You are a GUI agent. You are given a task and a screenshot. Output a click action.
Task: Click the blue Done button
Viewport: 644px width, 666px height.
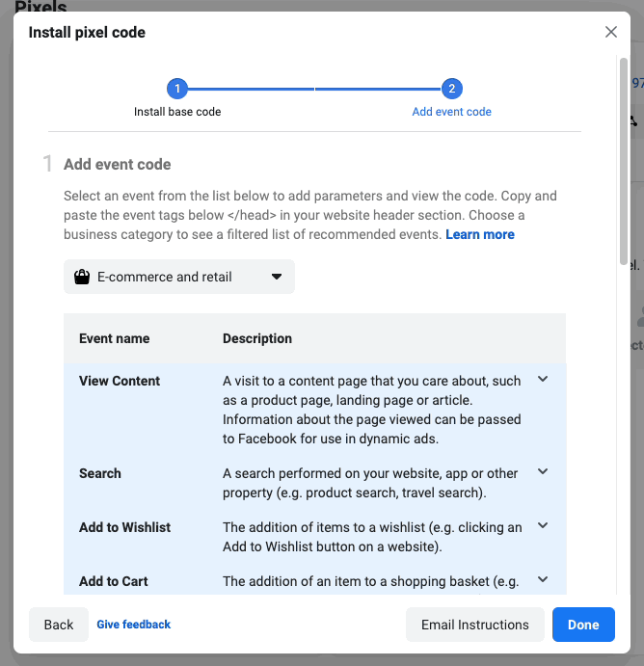point(583,625)
